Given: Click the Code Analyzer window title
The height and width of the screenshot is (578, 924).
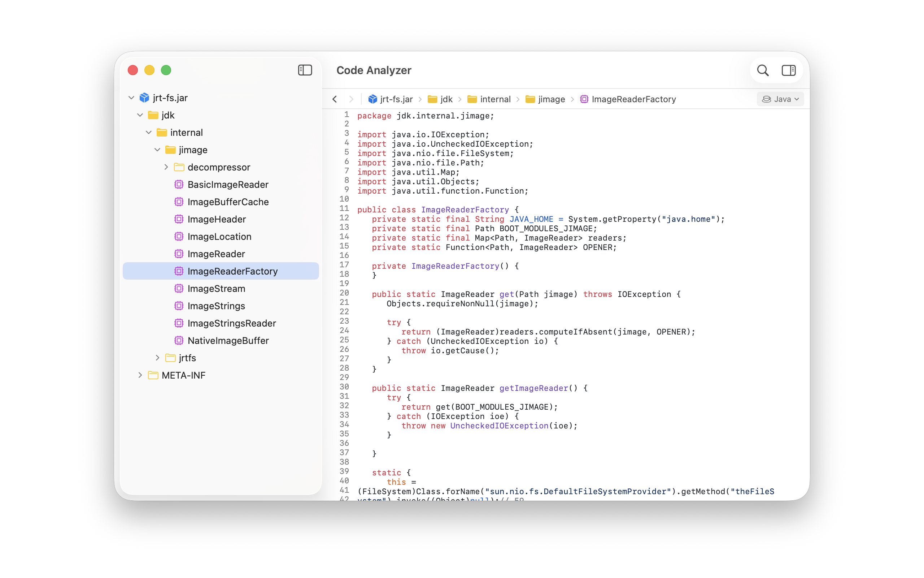Looking at the screenshot, I should [374, 70].
